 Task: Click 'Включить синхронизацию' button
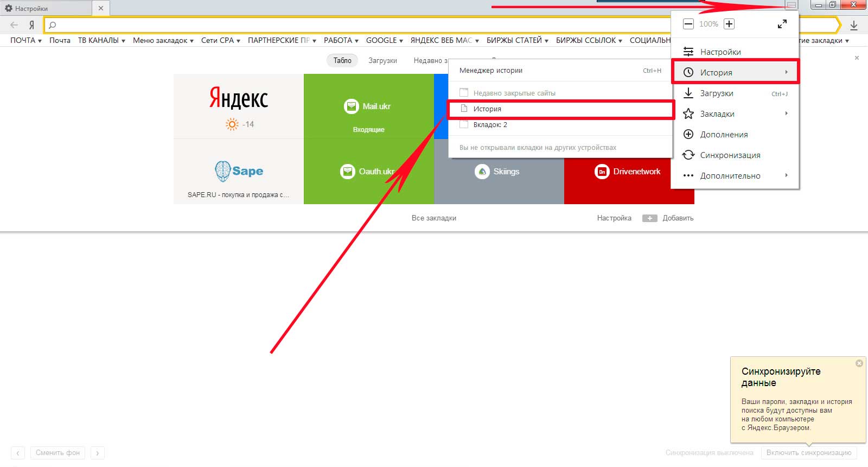(x=809, y=452)
